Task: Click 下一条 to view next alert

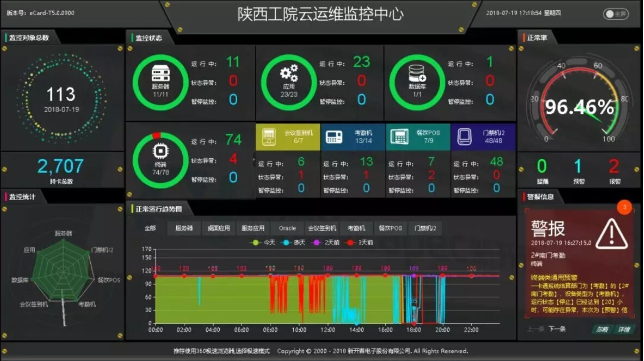Action: (557, 328)
